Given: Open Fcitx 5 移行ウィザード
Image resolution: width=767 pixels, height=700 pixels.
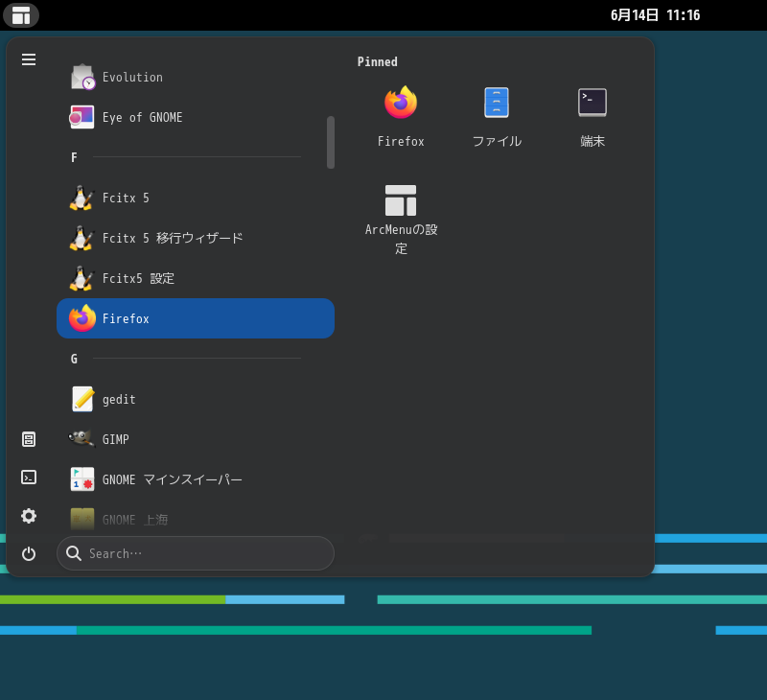Looking at the screenshot, I should click(196, 238).
